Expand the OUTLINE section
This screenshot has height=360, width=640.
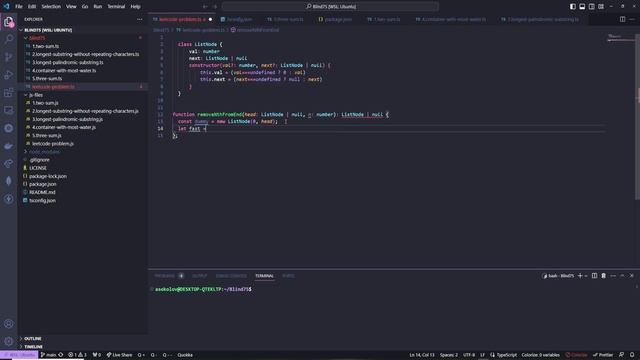[33, 338]
